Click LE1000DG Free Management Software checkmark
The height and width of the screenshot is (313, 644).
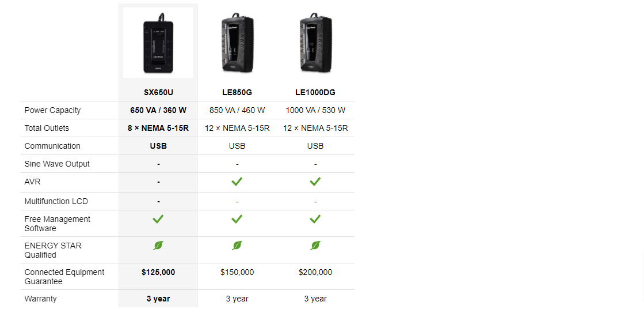pyautogui.click(x=315, y=219)
